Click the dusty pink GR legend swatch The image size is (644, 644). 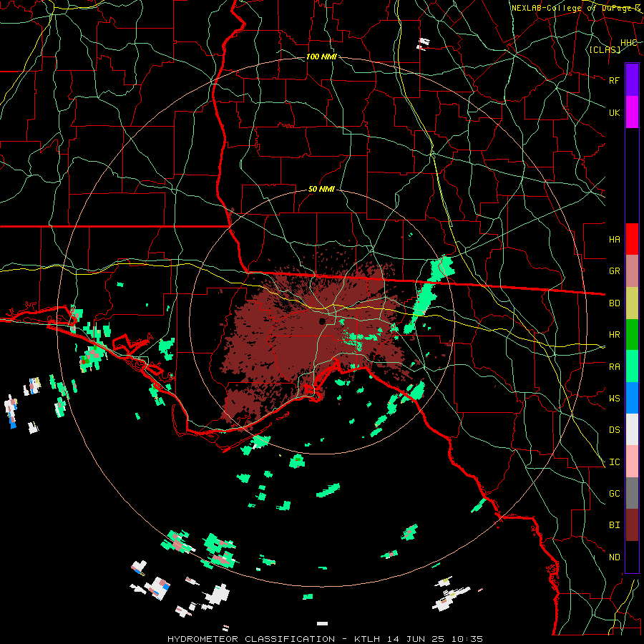pos(632,271)
